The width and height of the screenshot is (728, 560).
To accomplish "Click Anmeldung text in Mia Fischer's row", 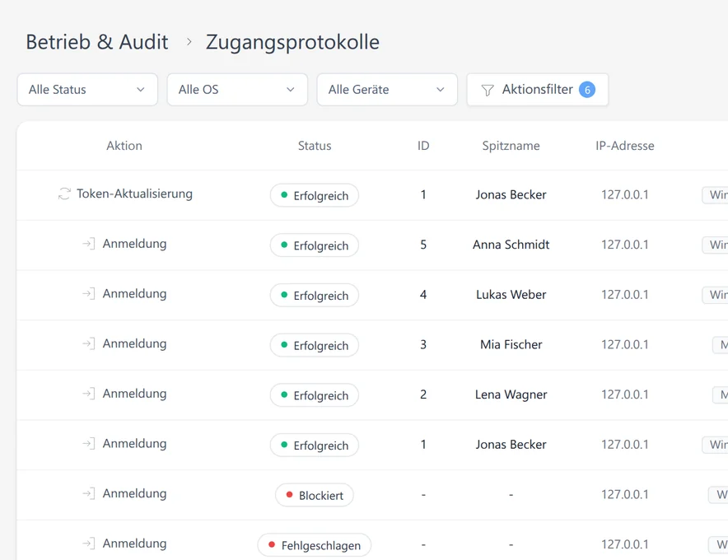I will pos(134,343).
